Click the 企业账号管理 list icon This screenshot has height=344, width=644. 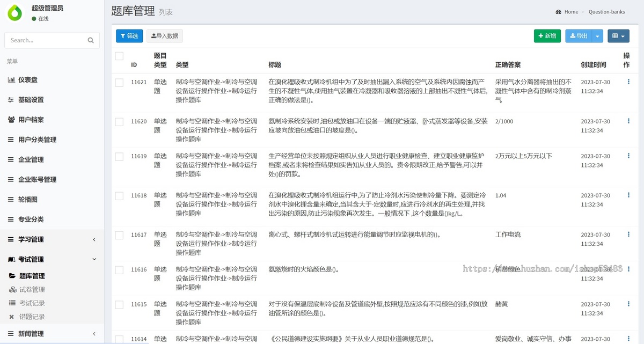click(x=11, y=179)
